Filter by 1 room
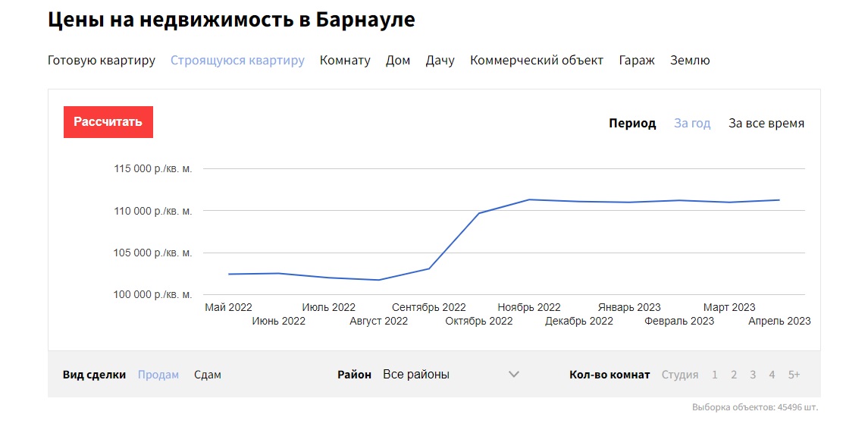 (715, 375)
